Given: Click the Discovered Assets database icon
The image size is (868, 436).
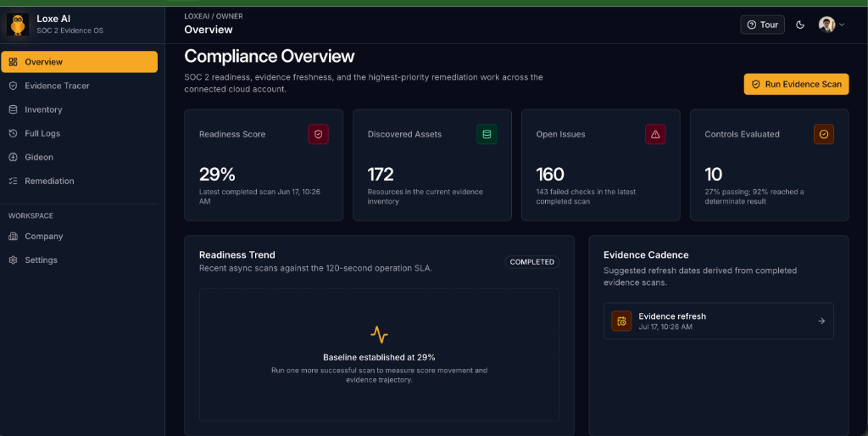Looking at the screenshot, I should 487,134.
